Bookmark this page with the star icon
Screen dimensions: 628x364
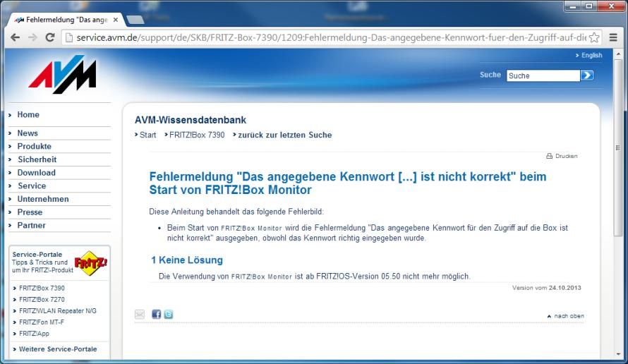[594, 37]
